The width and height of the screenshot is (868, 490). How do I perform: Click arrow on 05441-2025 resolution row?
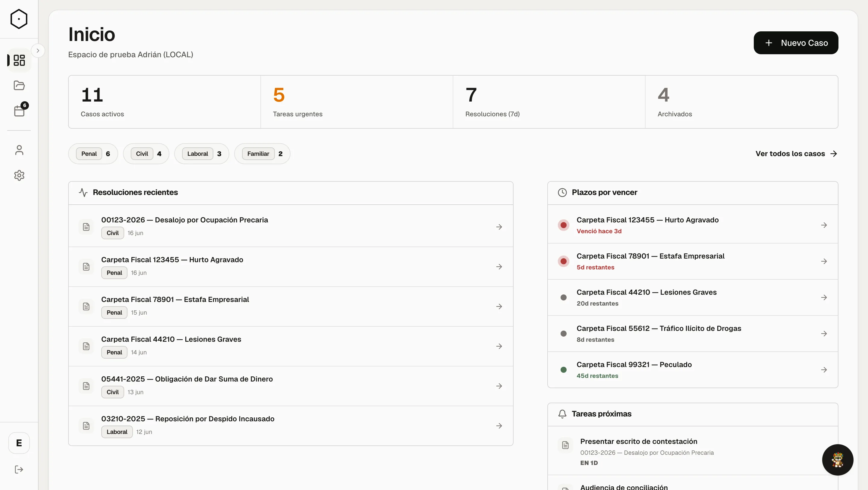coord(499,386)
